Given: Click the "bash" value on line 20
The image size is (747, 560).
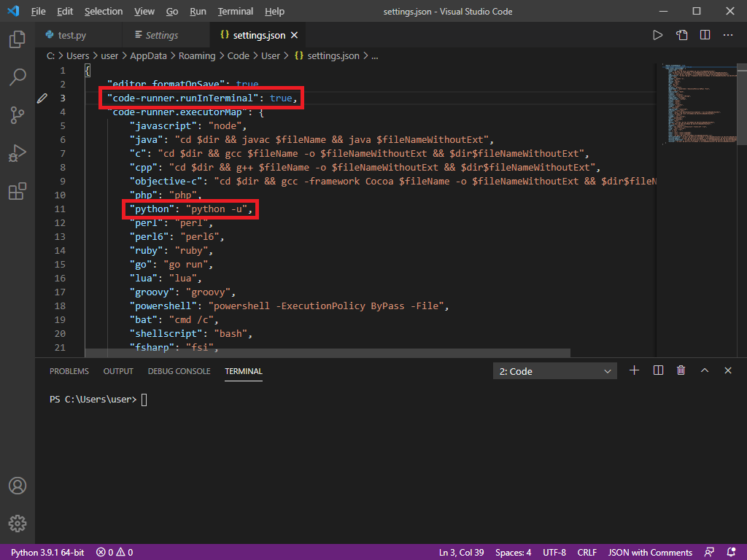Looking at the screenshot, I should [231, 334].
